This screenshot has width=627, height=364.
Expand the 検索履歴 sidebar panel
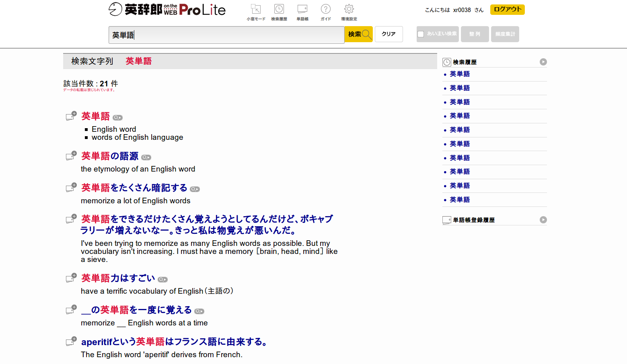pos(544,62)
